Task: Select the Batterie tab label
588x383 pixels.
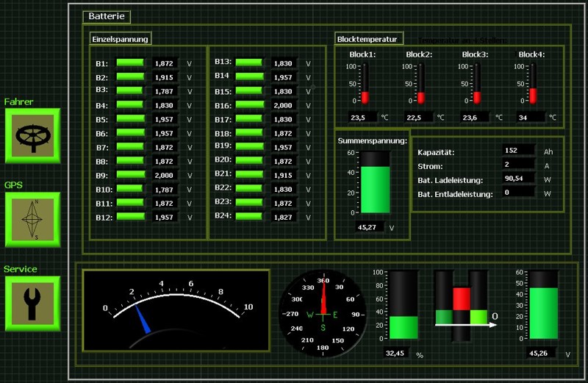Action: click(x=107, y=16)
